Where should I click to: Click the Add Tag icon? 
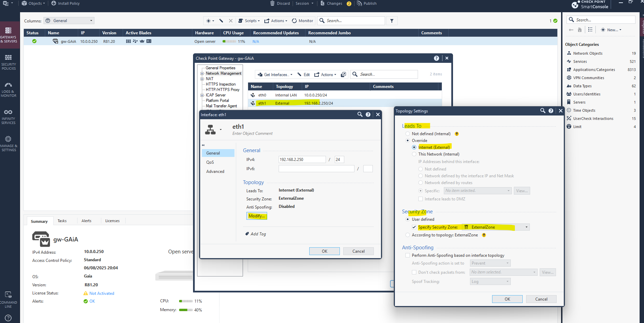click(247, 234)
